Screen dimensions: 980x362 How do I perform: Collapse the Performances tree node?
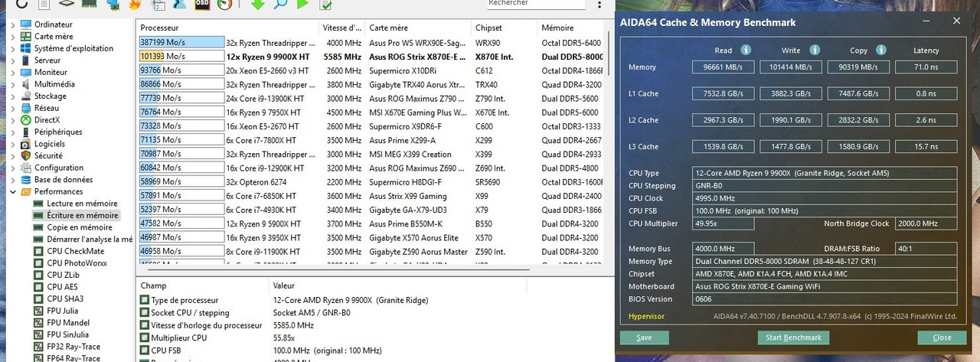13,191
